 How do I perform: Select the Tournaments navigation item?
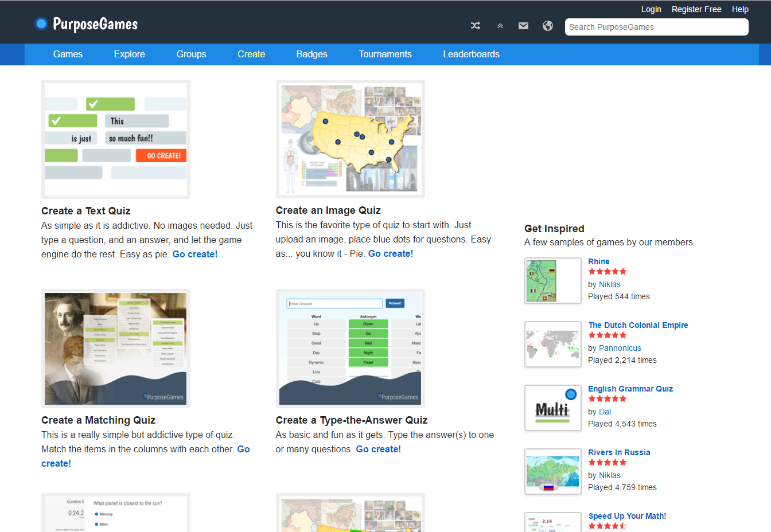pyautogui.click(x=385, y=54)
